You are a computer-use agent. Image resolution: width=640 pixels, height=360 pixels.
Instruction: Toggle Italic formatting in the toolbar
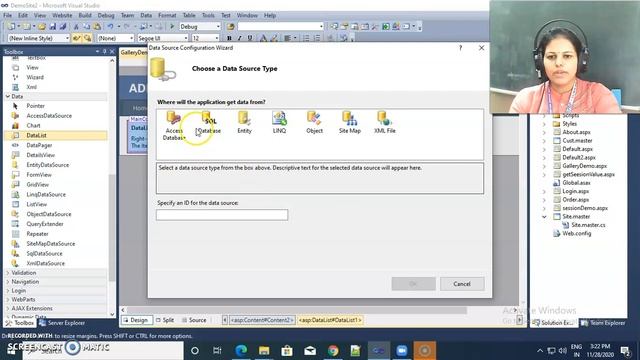240,38
